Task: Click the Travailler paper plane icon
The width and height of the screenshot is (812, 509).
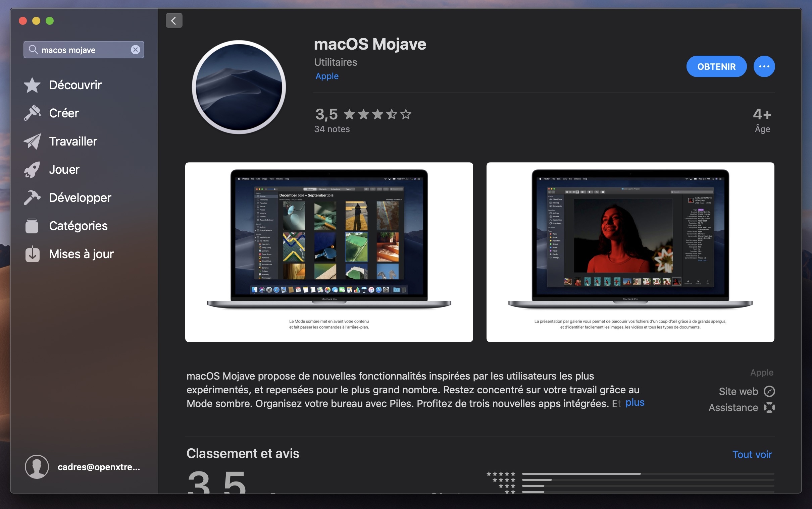Action: 32,142
